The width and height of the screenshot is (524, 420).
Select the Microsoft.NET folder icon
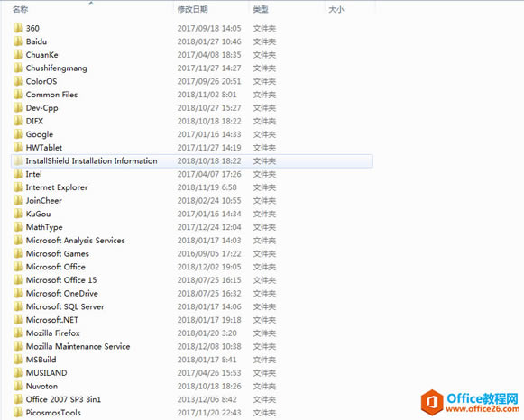coord(18,320)
